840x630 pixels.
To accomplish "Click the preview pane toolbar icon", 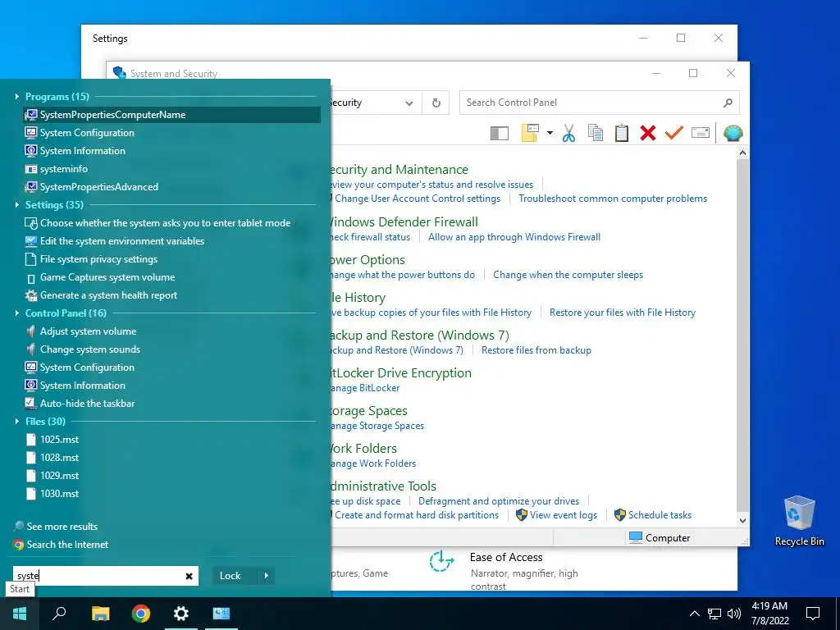I will tap(500, 133).
